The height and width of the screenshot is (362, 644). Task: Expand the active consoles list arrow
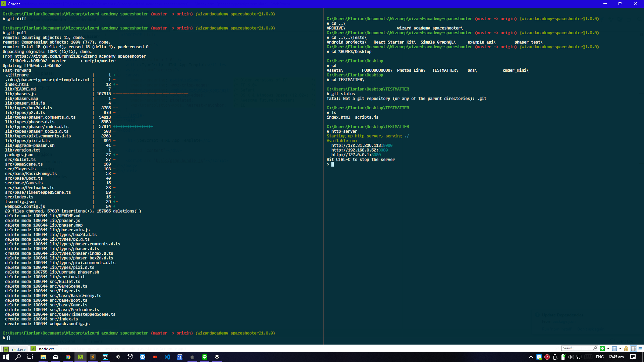620,349
